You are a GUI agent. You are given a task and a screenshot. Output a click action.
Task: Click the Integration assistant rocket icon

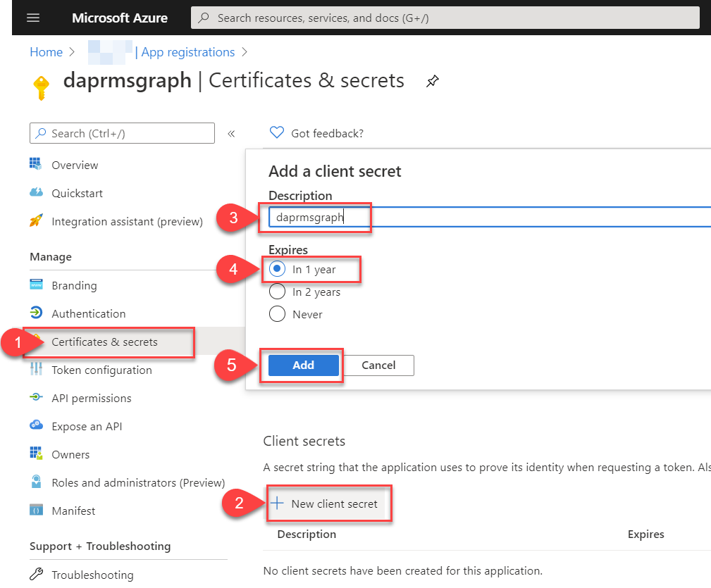[36, 220]
